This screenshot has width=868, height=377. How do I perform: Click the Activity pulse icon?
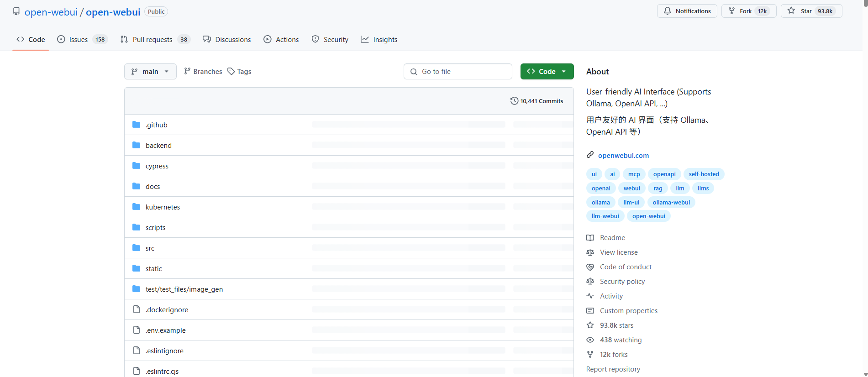tap(590, 296)
